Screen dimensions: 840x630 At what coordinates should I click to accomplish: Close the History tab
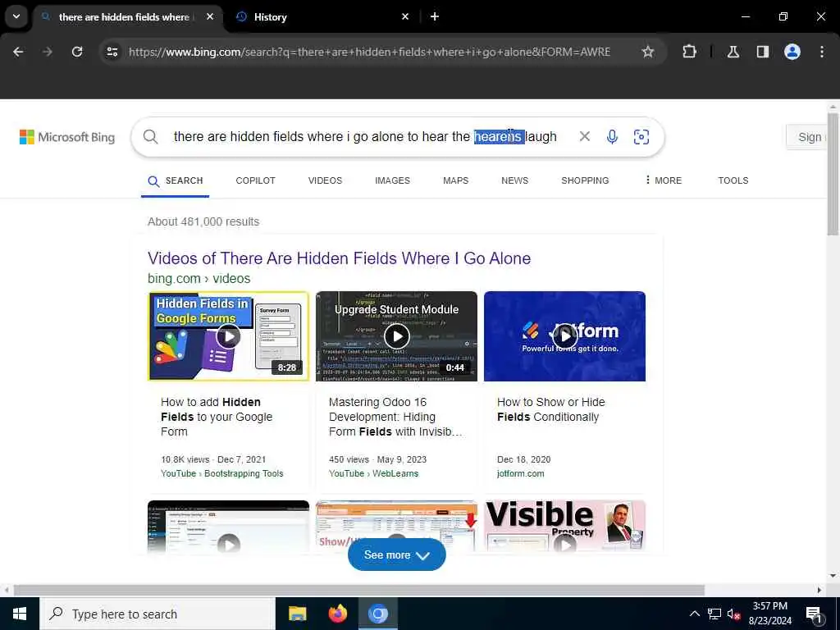coord(405,16)
